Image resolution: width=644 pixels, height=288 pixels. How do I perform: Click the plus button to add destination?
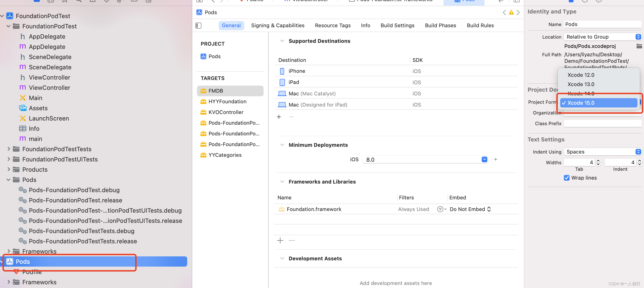tap(279, 117)
